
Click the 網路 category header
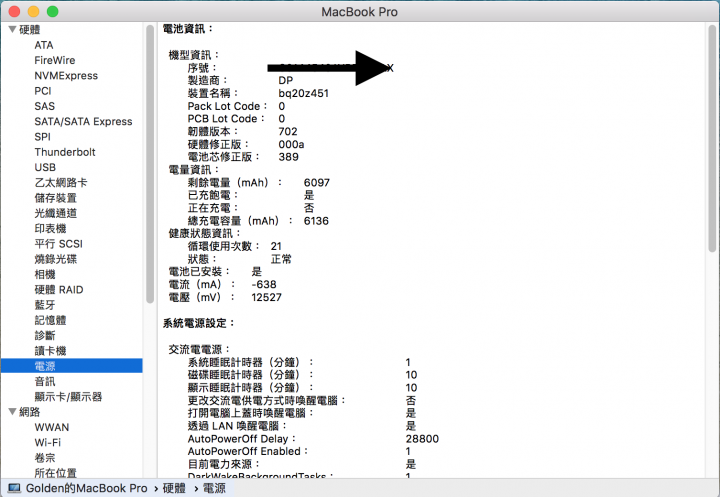pyautogui.click(x=29, y=412)
